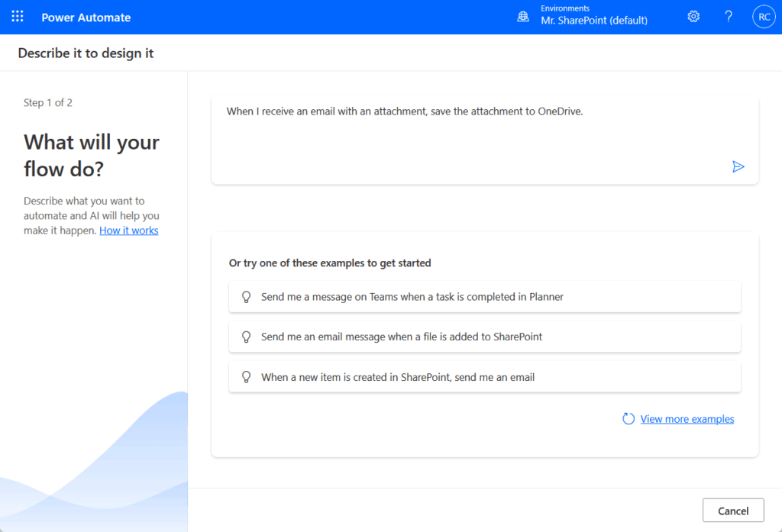Open the Environments globe icon

[x=522, y=17]
